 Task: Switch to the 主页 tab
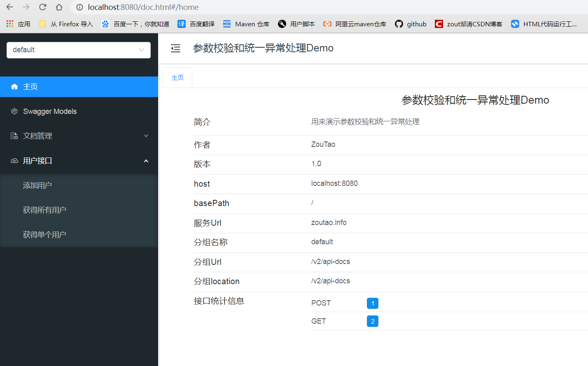177,78
